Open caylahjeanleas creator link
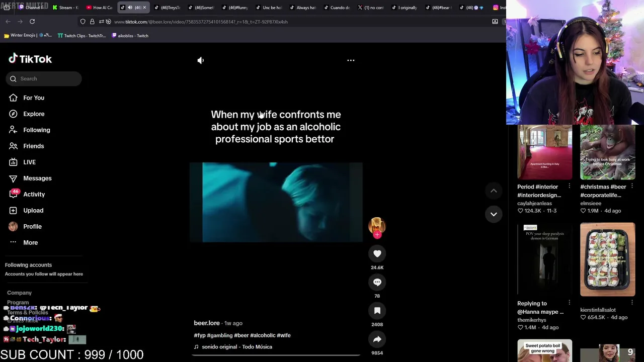Screen dimensions: 644x362 tap(534, 204)
